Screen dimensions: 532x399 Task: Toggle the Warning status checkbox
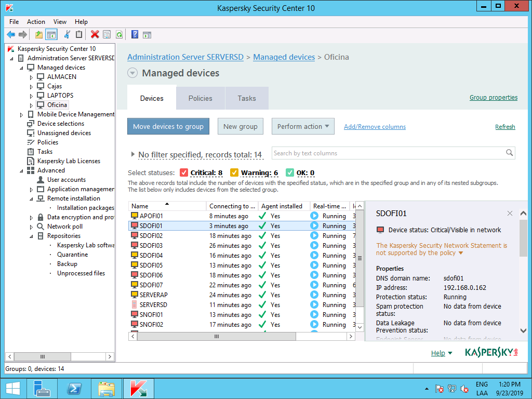(234, 173)
